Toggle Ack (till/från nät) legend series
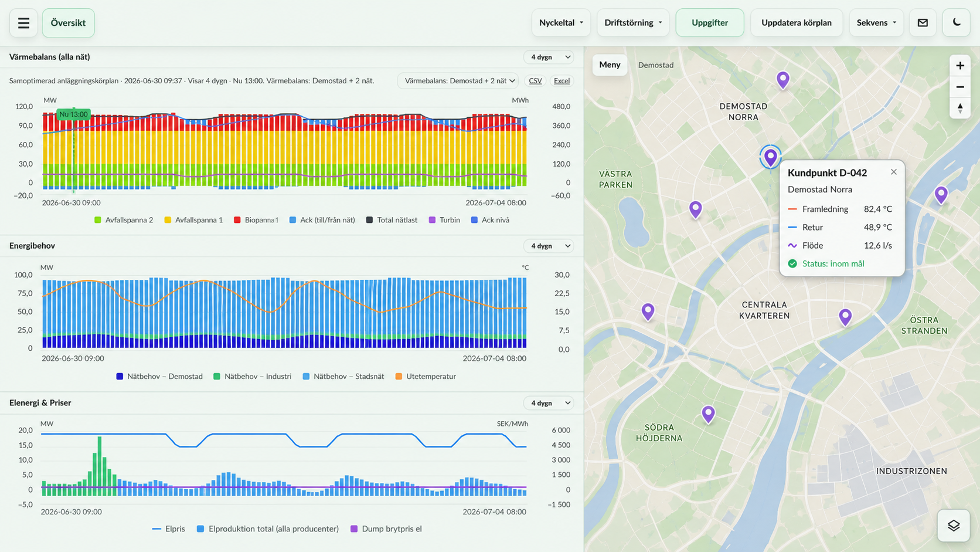Screen dimensions: 980x552 tap(322, 220)
